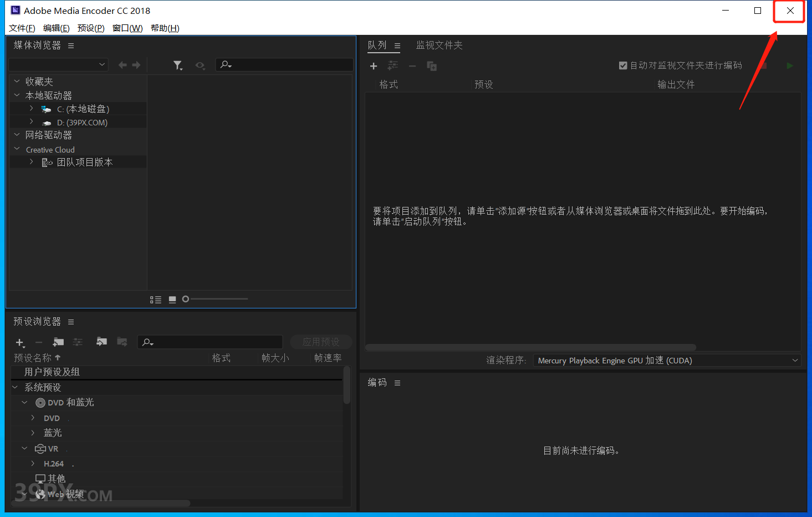Collapse the 本地驱动器 tree node
This screenshot has width=812, height=517.
pos(17,95)
